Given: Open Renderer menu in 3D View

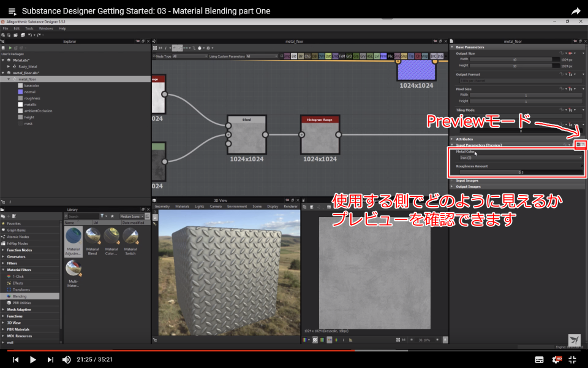Looking at the screenshot, I should (x=290, y=207).
